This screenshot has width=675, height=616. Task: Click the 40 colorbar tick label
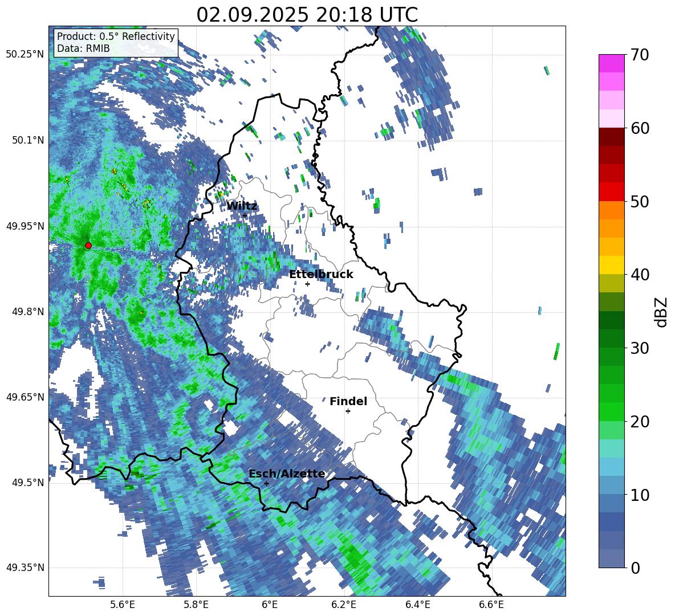coord(640,275)
